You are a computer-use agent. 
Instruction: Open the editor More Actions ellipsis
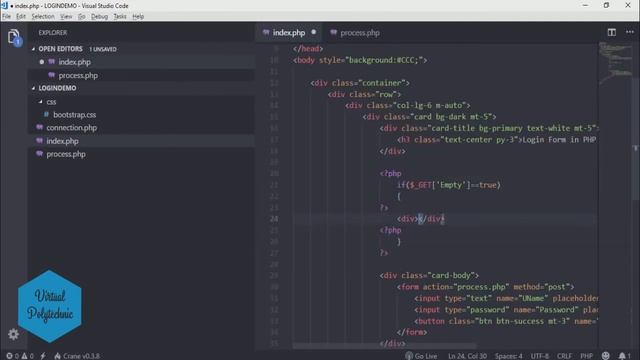[630, 32]
